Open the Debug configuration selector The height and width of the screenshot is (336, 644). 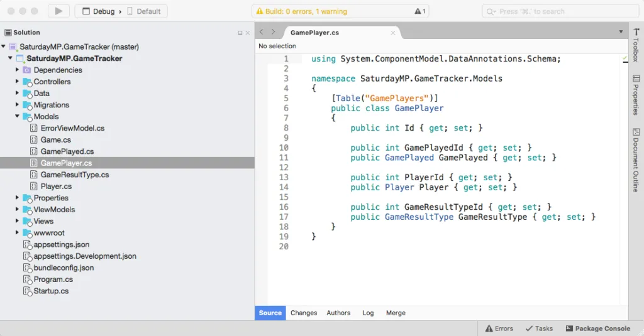tap(99, 11)
